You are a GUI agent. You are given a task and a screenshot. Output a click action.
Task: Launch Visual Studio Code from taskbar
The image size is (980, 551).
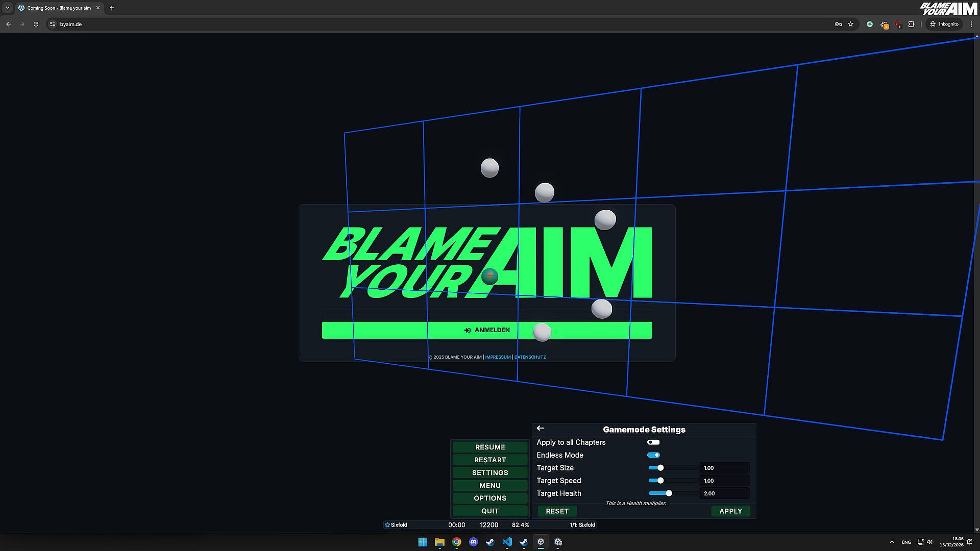click(507, 542)
